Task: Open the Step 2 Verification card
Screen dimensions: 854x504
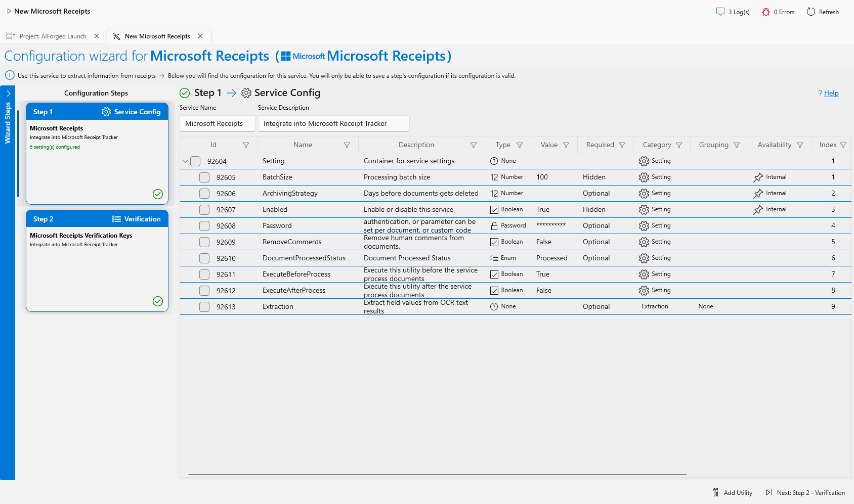Action: [x=97, y=261]
